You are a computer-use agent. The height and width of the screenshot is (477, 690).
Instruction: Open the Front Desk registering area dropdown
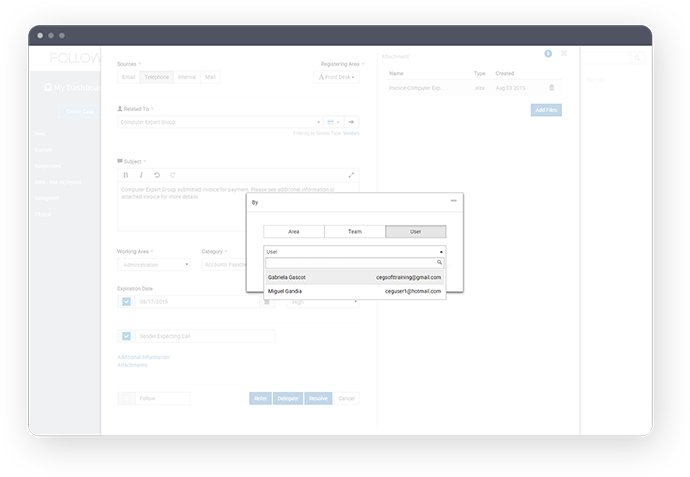click(336, 77)
